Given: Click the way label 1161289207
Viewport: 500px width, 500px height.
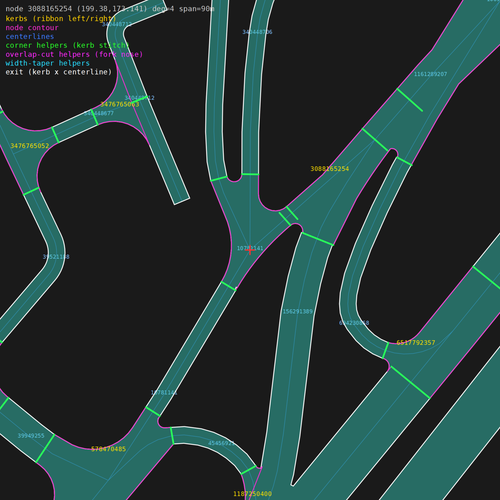Looking at the screenshot, I should (x=430, y=74).
